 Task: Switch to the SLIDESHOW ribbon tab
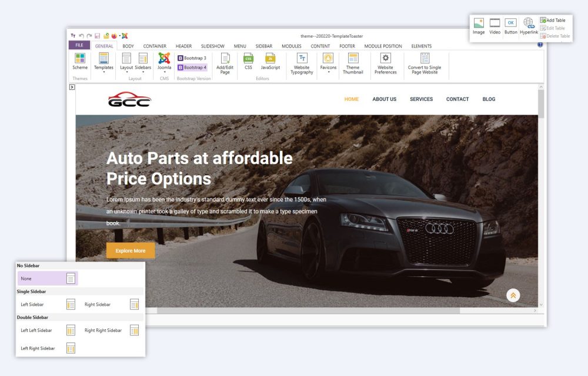coord(213,46)
